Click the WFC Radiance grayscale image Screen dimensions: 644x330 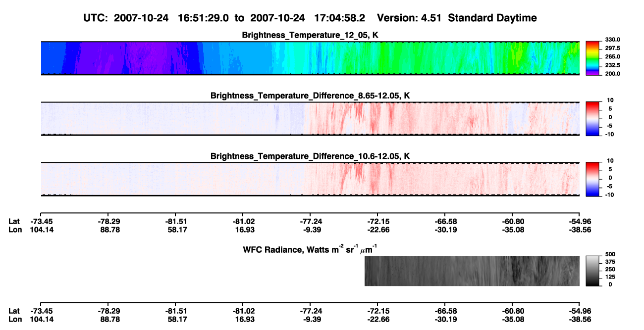[x=472, y=271]
